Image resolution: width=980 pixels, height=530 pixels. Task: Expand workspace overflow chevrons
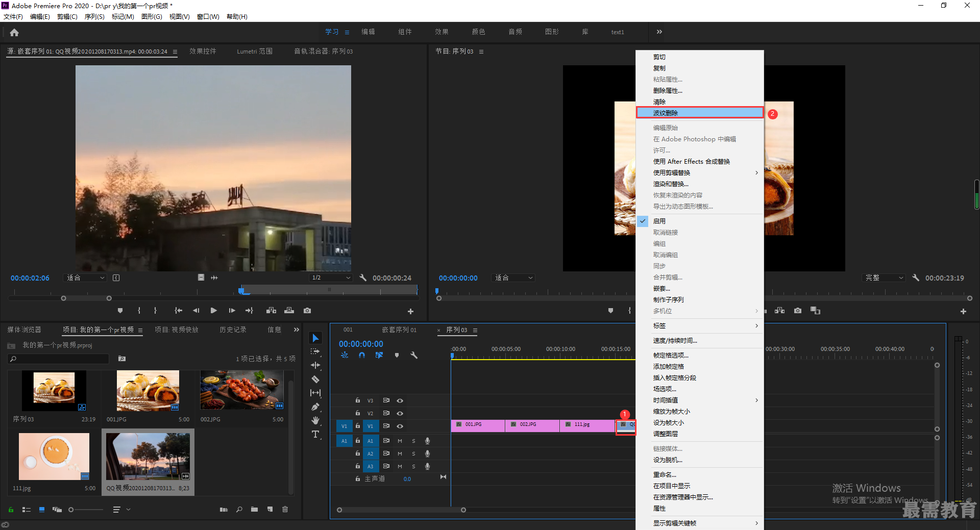[659, 32]
